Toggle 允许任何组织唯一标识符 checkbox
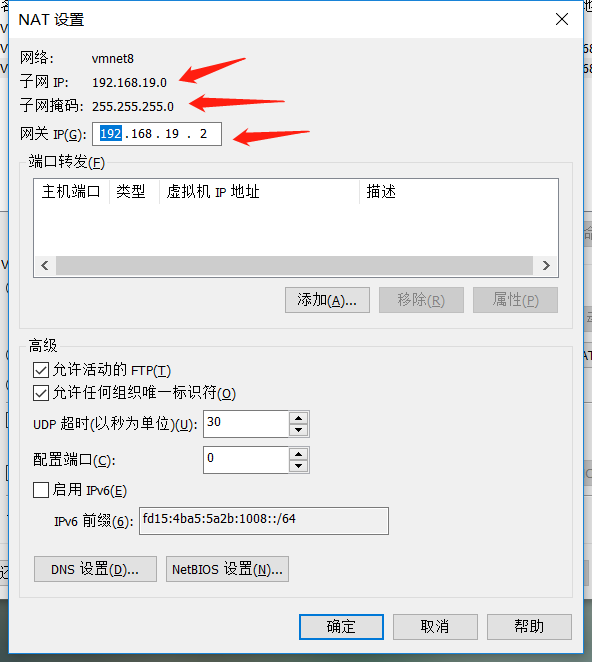Image resolution: width=592 pixels, height=662 pixels. click(41, 393)
